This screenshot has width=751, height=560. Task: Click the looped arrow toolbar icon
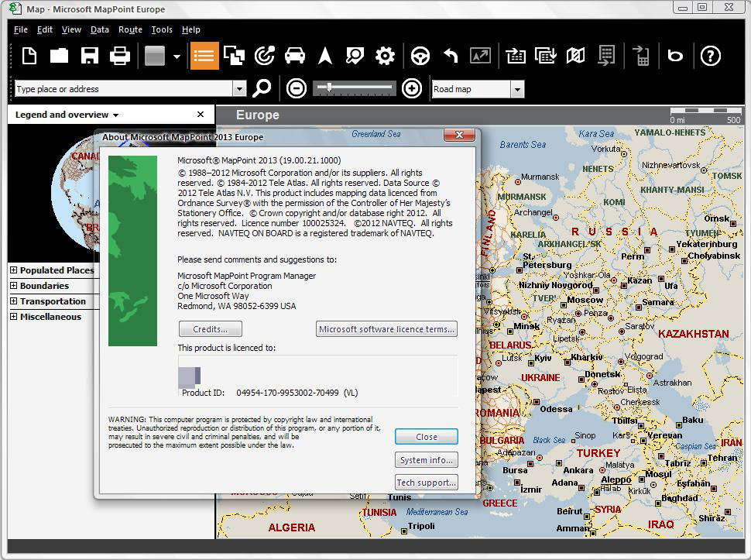[675, 56]
